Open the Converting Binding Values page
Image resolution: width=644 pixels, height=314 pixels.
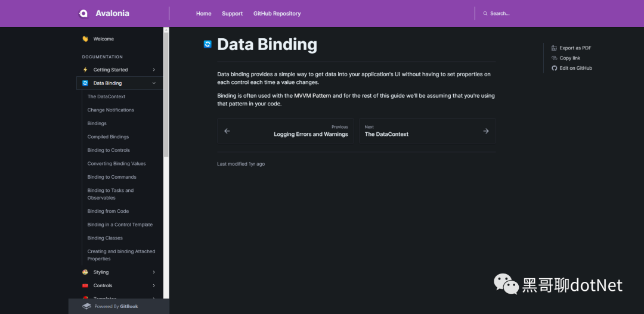click(117, 164)
